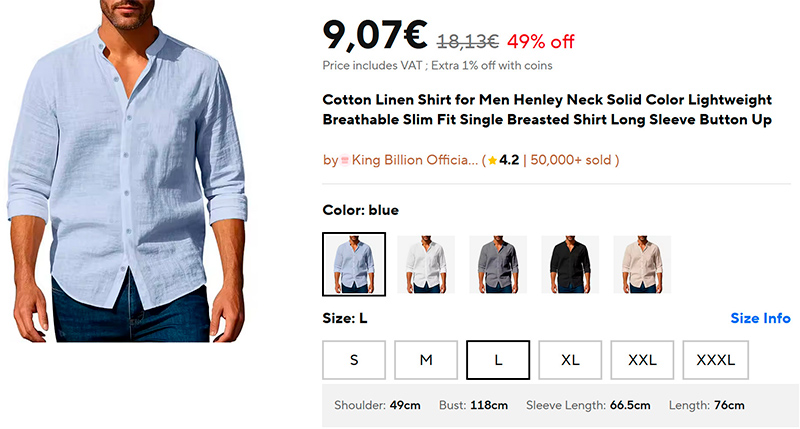Open King Billion Official seller store link
Viewport: 800px width, 429px height.
click(x=414, y=160)
